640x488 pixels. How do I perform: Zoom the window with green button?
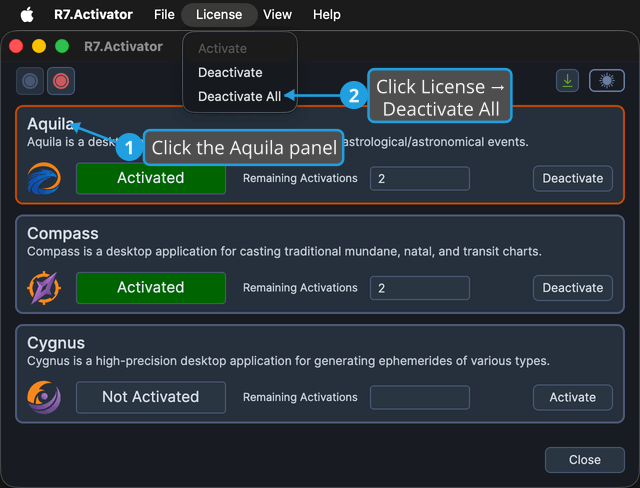tap(62, 46)
